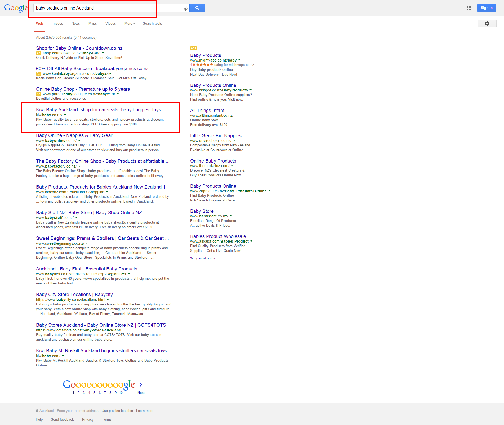Viewport: 504px width, 425px height.
Task: Open dropdown arrow beside kiwibaby.co.nz URL
Action: point(65,115)
